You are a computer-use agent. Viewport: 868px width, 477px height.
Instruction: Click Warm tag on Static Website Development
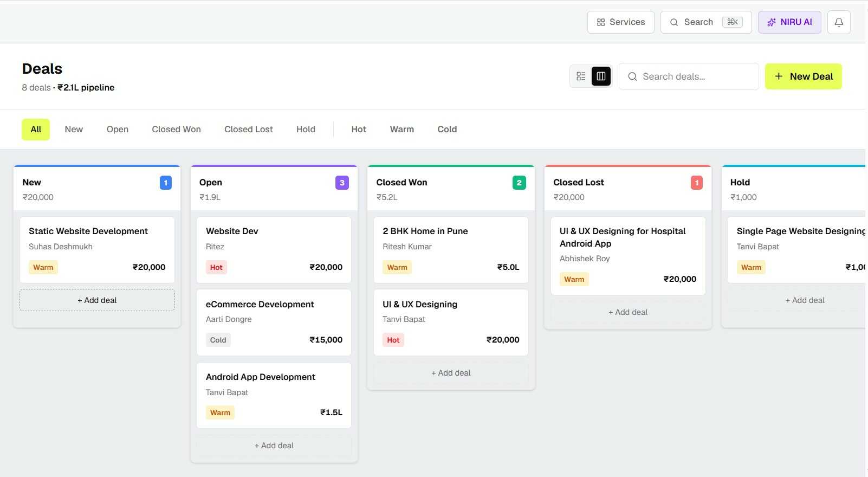[x=43, y=267]
